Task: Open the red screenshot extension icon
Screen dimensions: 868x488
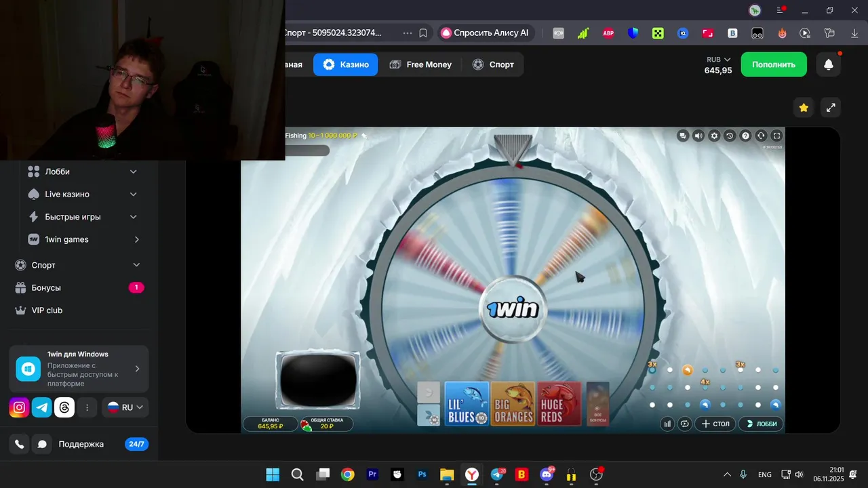Action: [x=707, y=33]
